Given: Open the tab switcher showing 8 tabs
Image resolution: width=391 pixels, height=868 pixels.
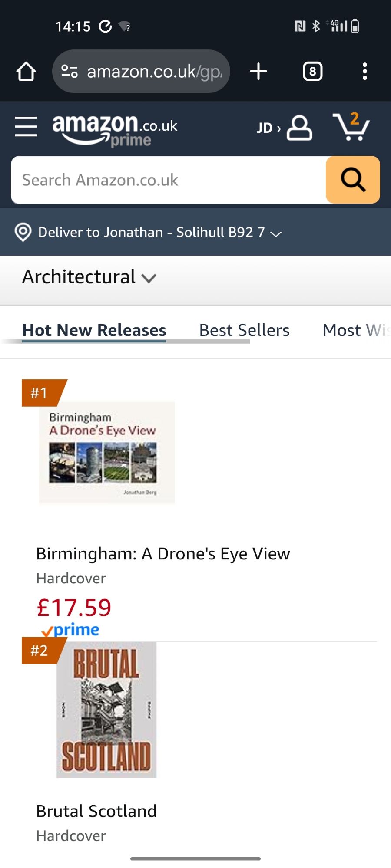Looking at the screenshot, I should (312, 72).
